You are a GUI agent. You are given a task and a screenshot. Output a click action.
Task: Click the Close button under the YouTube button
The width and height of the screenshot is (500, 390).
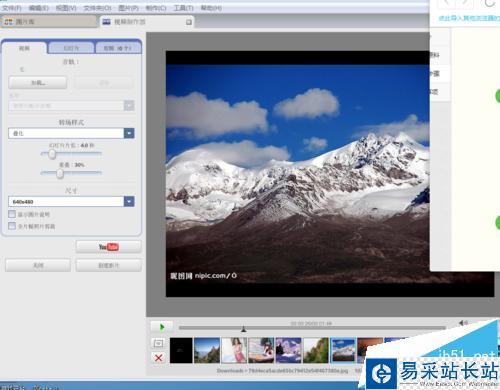click(38, 266)
